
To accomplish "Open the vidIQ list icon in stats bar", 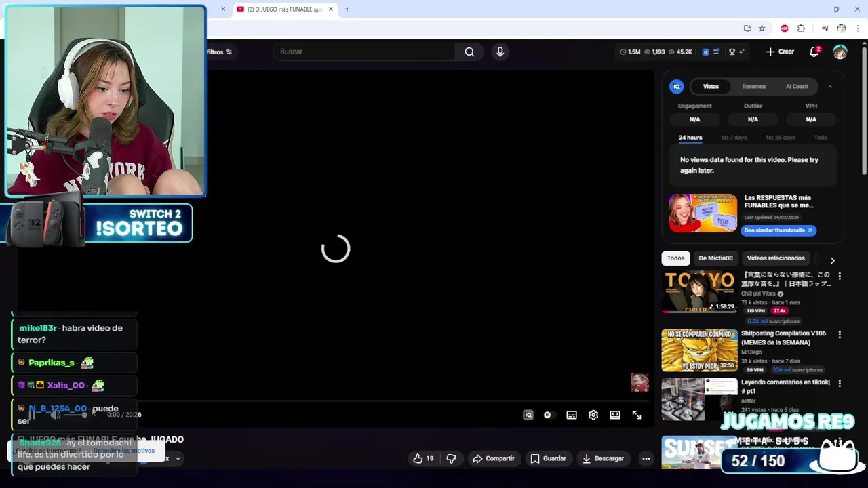I will pos(716,52).
